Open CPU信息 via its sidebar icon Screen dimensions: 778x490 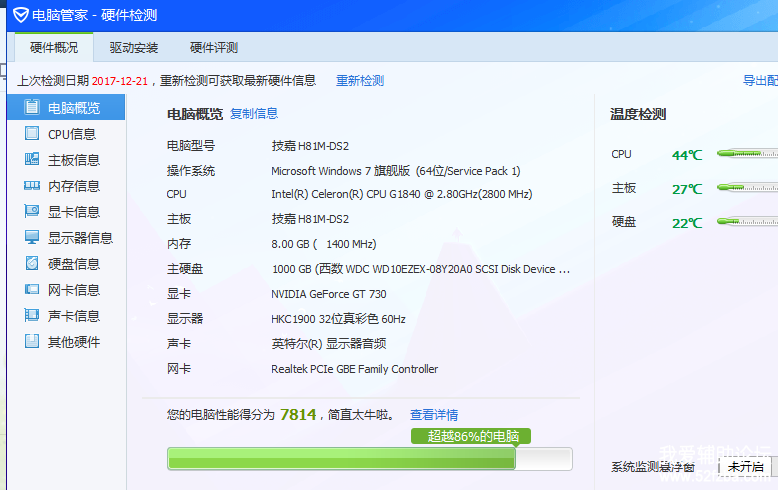click(32, 134)
